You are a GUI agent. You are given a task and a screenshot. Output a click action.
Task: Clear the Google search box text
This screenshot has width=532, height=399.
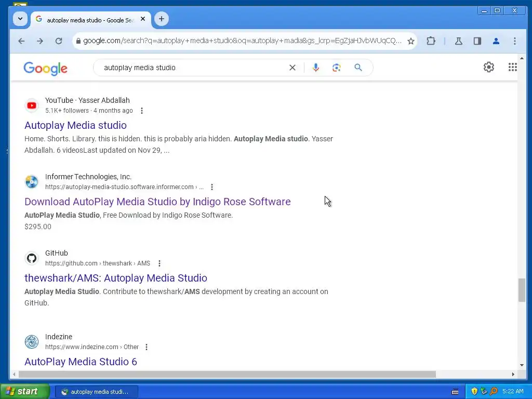292,68
